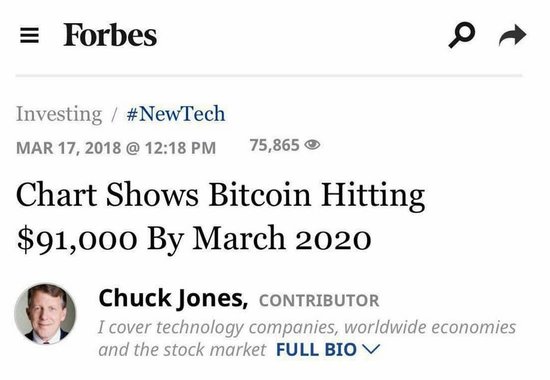Click the Forbes logo
The image size is (550, 380).
click(110, 35)
